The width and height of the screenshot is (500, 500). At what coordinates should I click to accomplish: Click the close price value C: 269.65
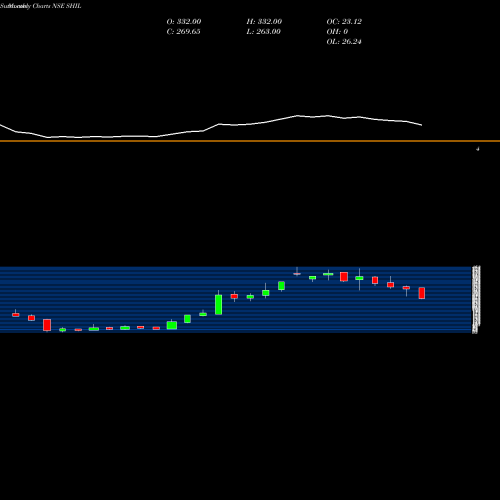point(184,32)
